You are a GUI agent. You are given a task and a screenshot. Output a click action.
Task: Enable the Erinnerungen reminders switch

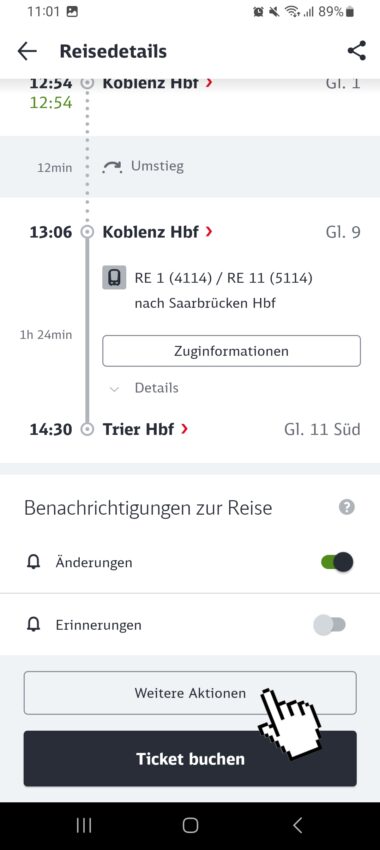tap(330, 625)
